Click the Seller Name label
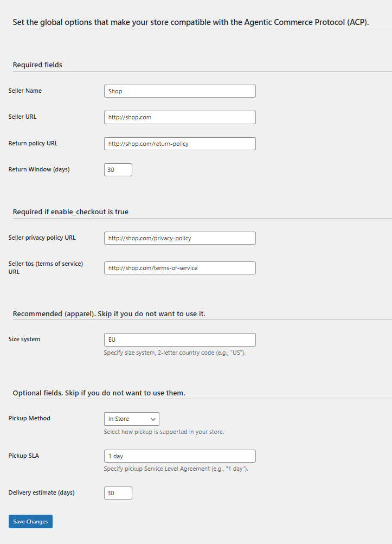 tap(25, 91)
